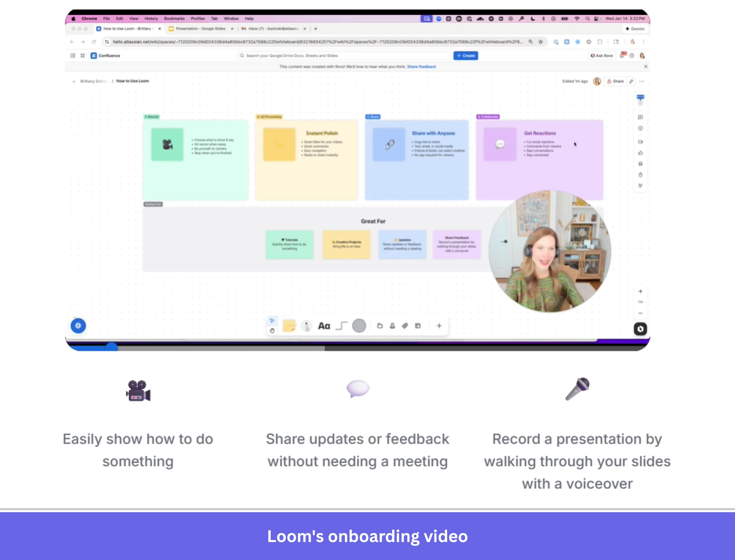Switch to Presentation - Google Slides tab
735x560 pixels.
[201, 29]
